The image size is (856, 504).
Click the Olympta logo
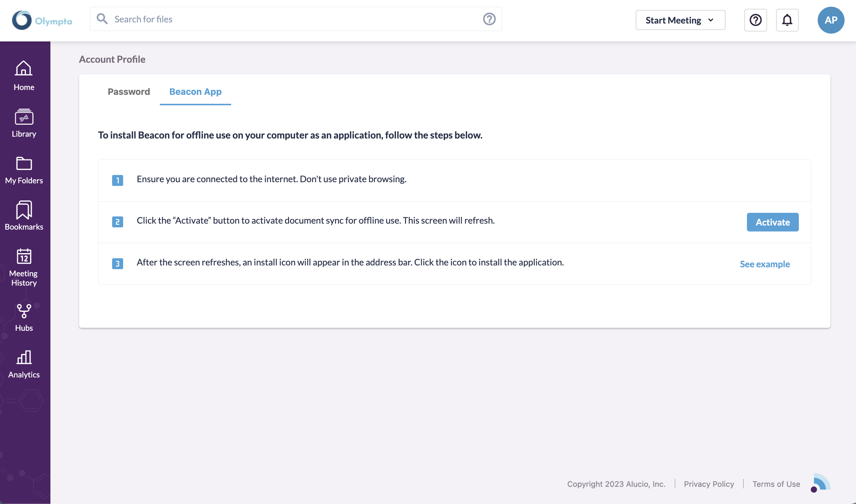(x=42, y=20)
